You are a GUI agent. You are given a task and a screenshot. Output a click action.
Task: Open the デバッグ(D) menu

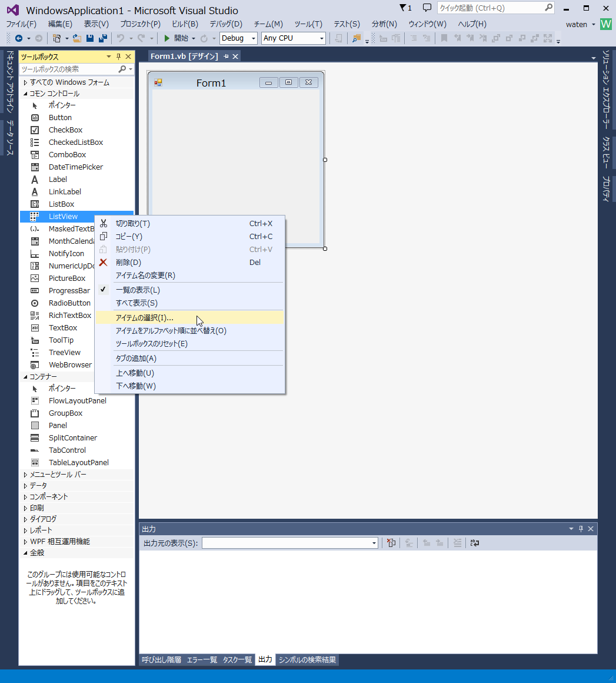[226, 24]
